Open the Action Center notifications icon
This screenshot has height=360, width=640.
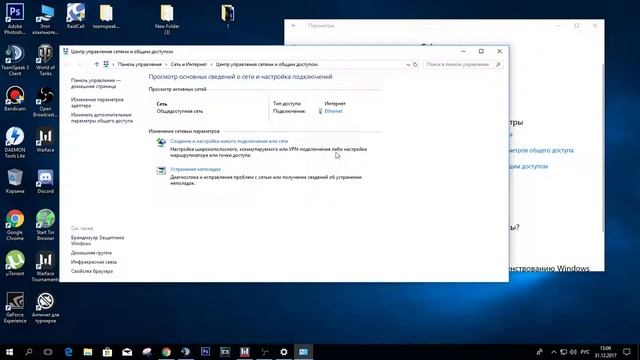click(627, 352)
